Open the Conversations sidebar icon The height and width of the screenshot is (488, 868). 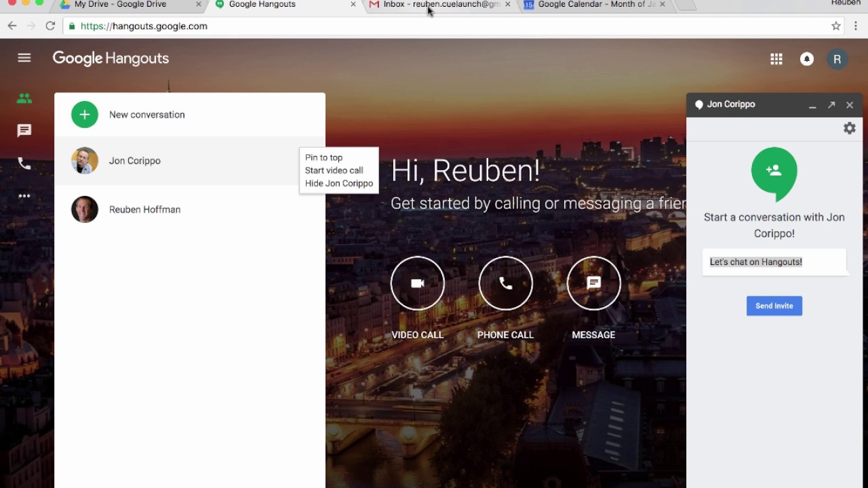[x=24, y=131]
